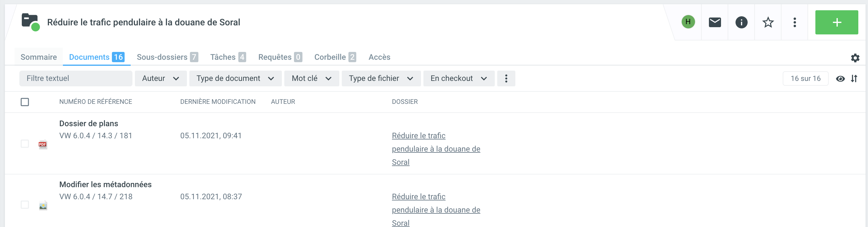
Task: Click the sort arrows icon
Action: (854, 79)
